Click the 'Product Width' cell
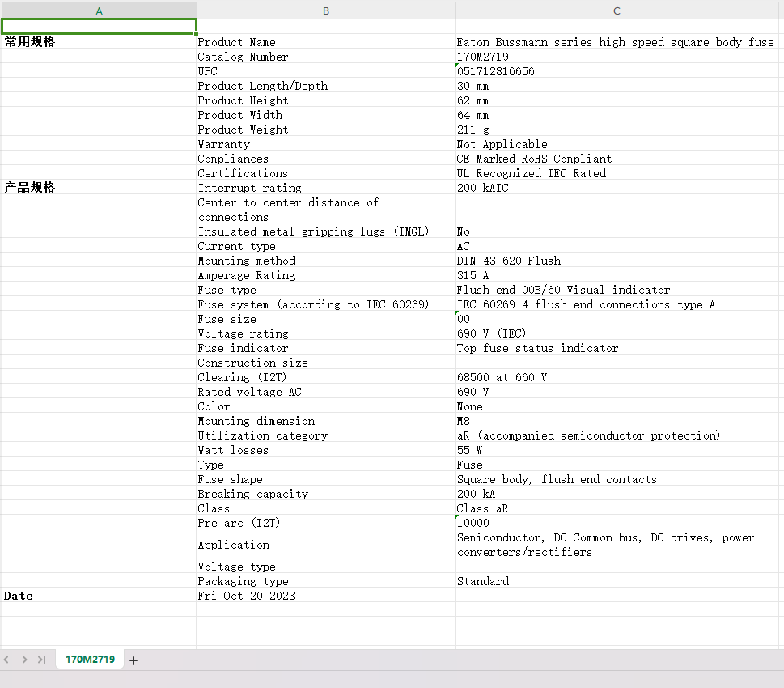 tap(325, 114)
